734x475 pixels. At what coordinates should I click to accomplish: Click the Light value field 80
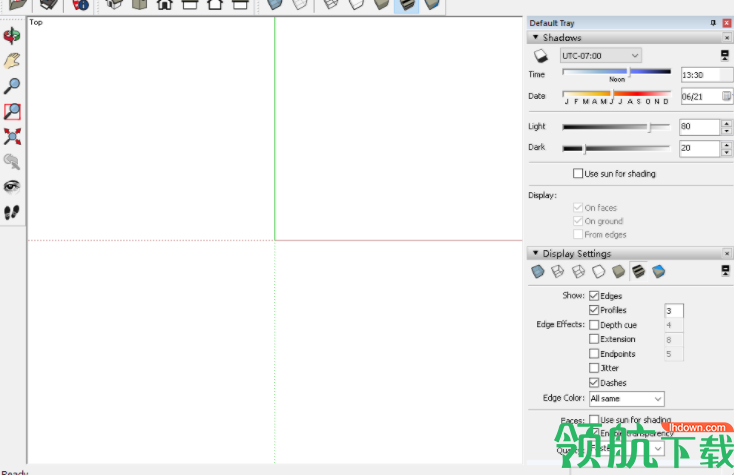699,127
